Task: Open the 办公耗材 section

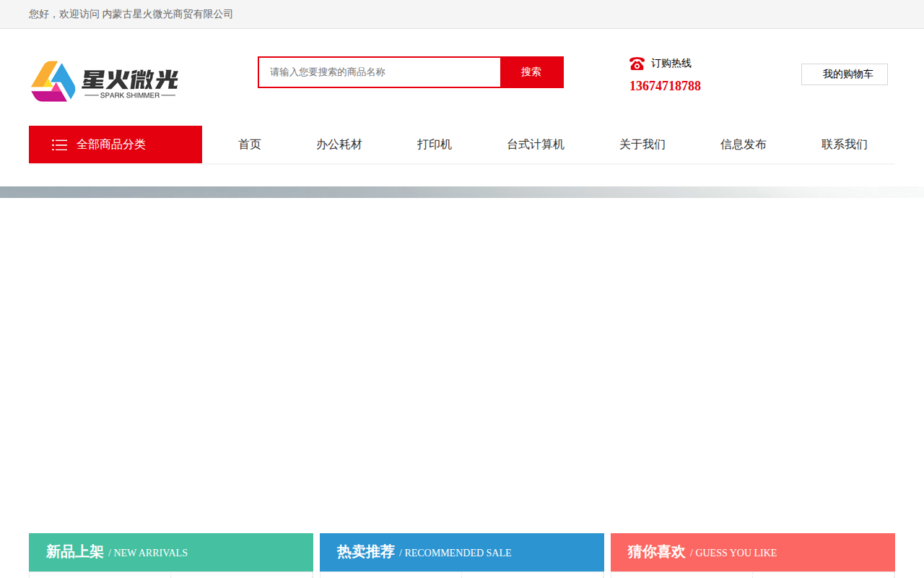Action: click(x=339, y=144)
